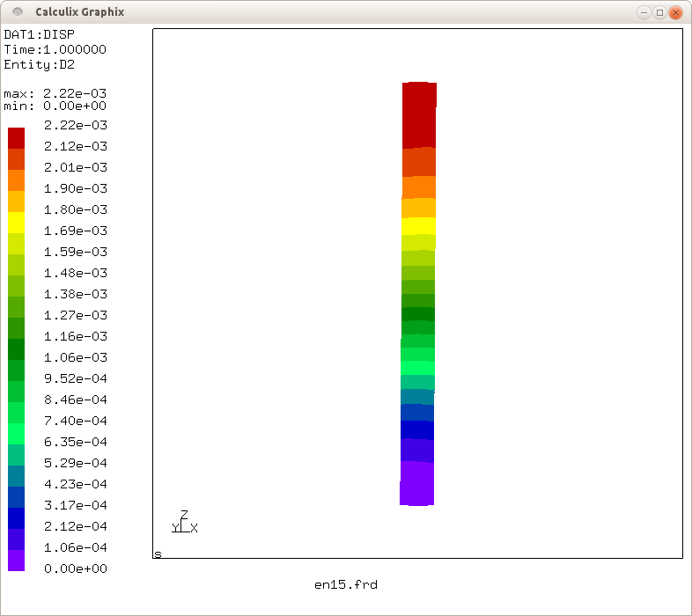Click the window menu icon left of the title
The width and height of the screenshot is (692, 616).
(x=18, y=12)
